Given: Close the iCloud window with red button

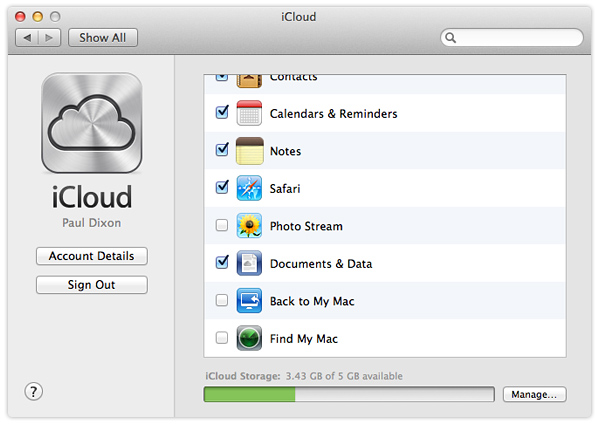Looking at the screenshot, I should pos(20,17).
